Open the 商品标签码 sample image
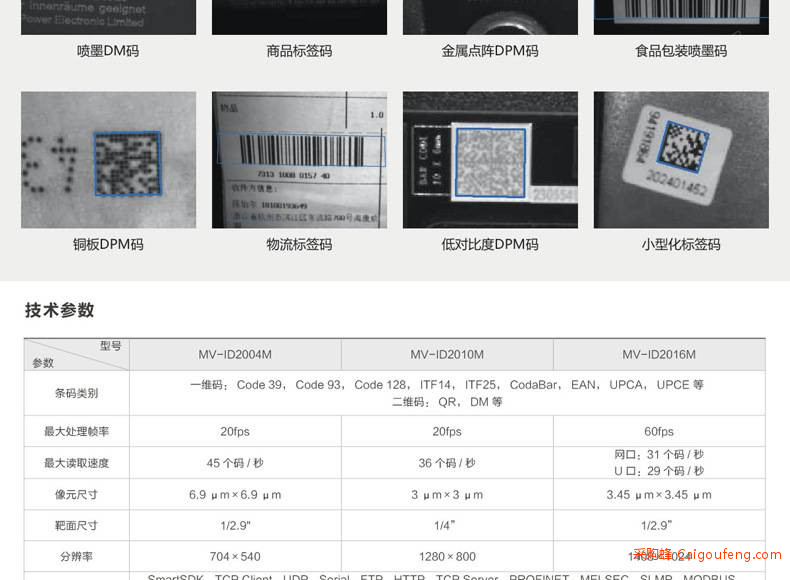Image resolution: width=790 pixels, height=580 pixels. (x=299, y=17)
